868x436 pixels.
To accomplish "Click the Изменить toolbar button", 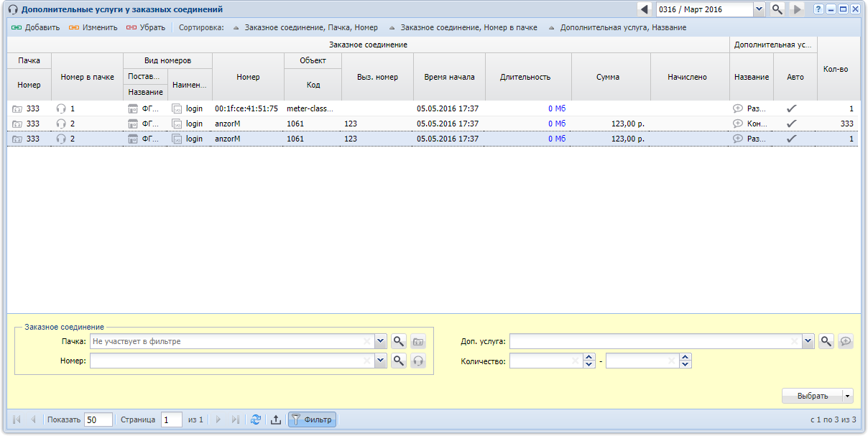I will 93,27.
